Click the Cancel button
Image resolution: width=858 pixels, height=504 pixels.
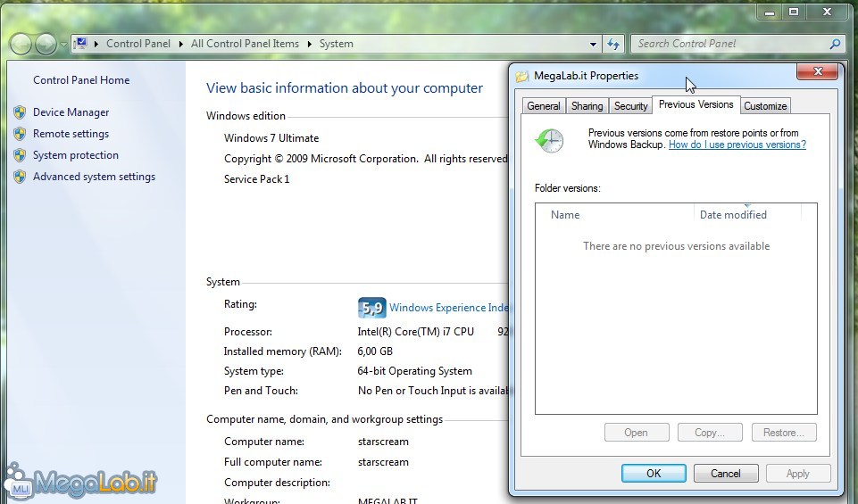click(726, 474)
